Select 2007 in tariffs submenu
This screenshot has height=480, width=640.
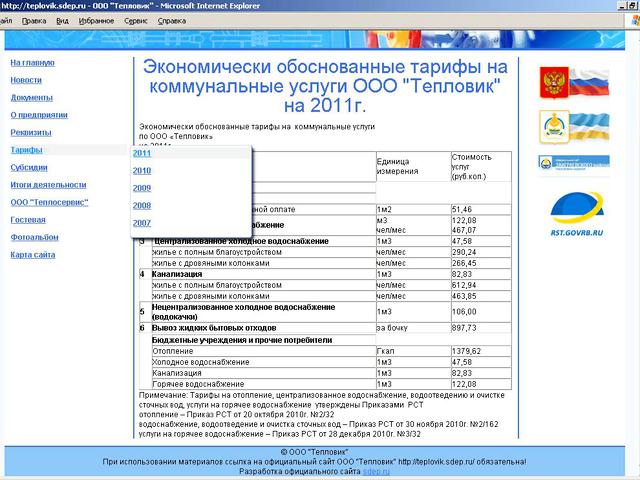tap(142, 223)
